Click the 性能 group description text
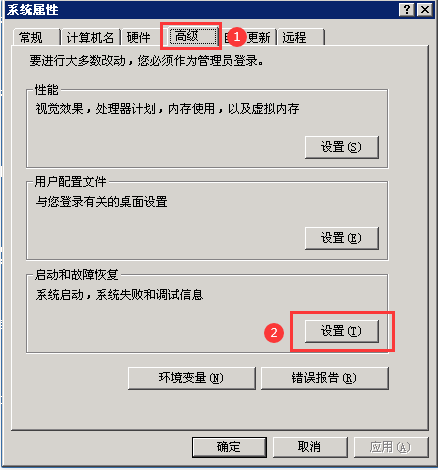The image size is (438, 470). (x=167, y=109)
